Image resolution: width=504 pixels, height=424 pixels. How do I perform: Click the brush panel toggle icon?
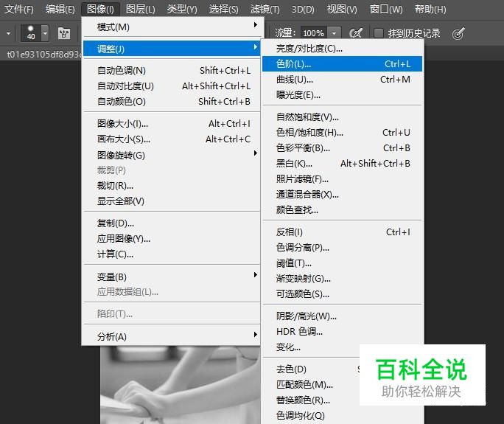tap(64, 33)
